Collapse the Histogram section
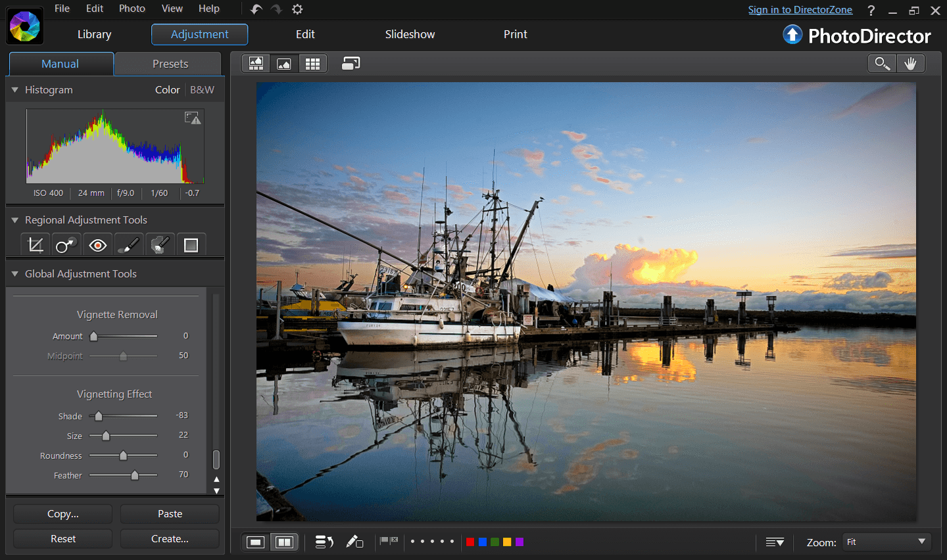 (14, 90)
